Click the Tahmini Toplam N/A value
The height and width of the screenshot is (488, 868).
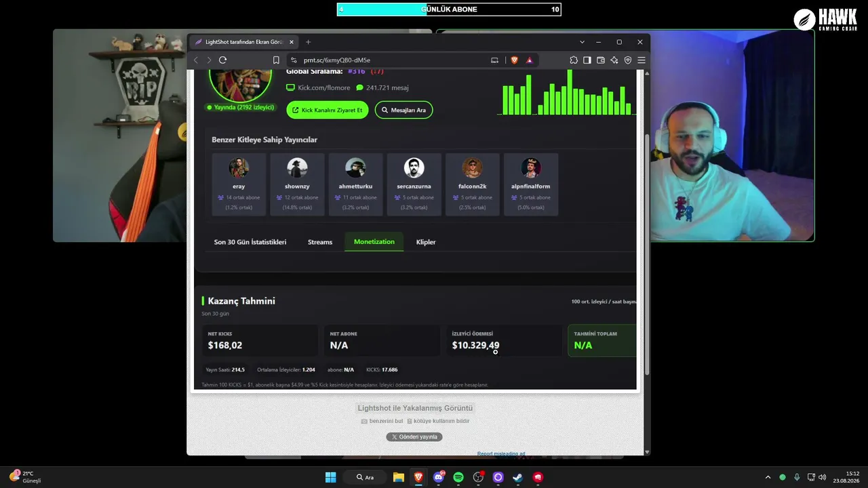pos(583,346)
